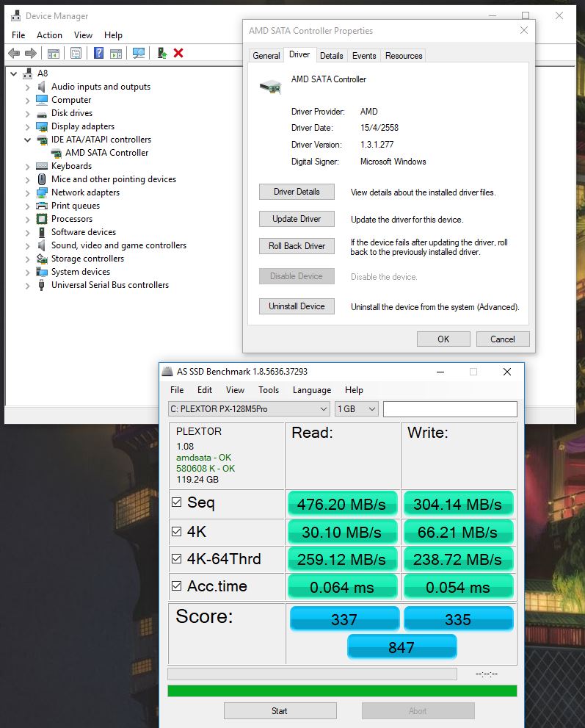Click OK in the Properties dialog
The image size is (585, 728).
pos(443,339)
